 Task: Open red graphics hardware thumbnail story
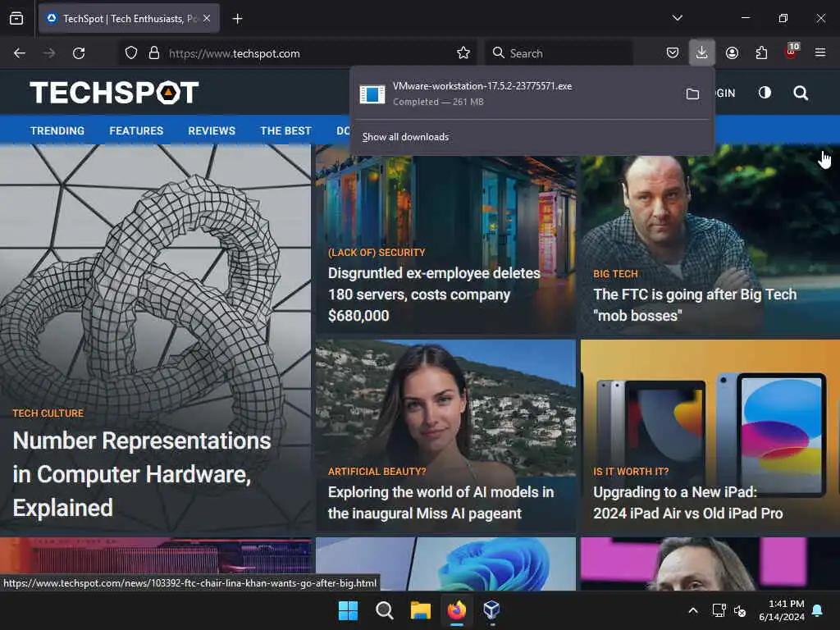point(155,555)
